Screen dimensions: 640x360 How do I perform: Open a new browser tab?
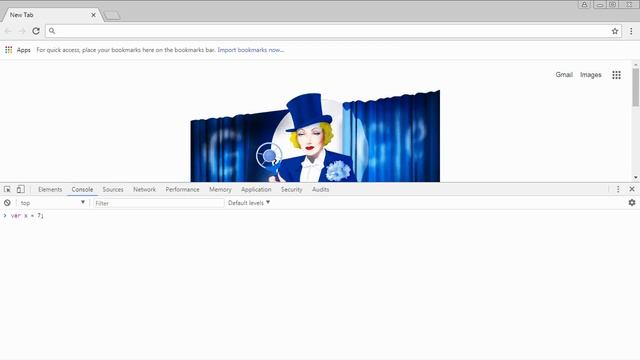[x=112, y=16]
